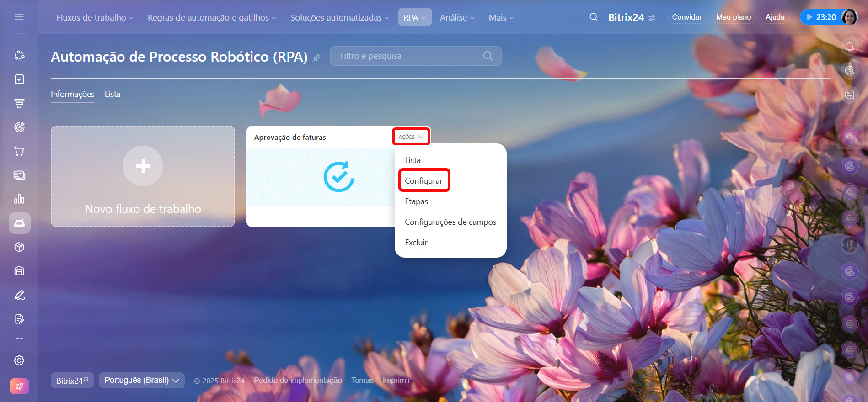Screen dimensions: 868x402
Task: Choose Excluir in the actions menu
Action: point(416,243)
